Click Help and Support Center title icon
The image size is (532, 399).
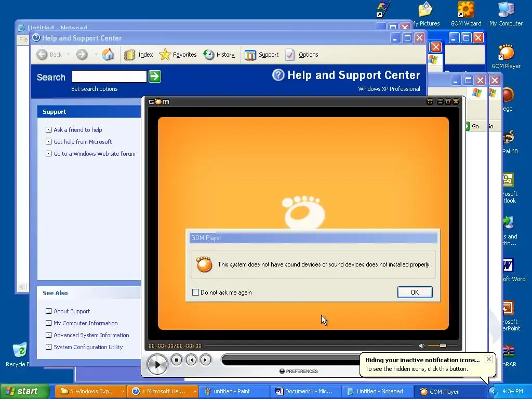36,37
